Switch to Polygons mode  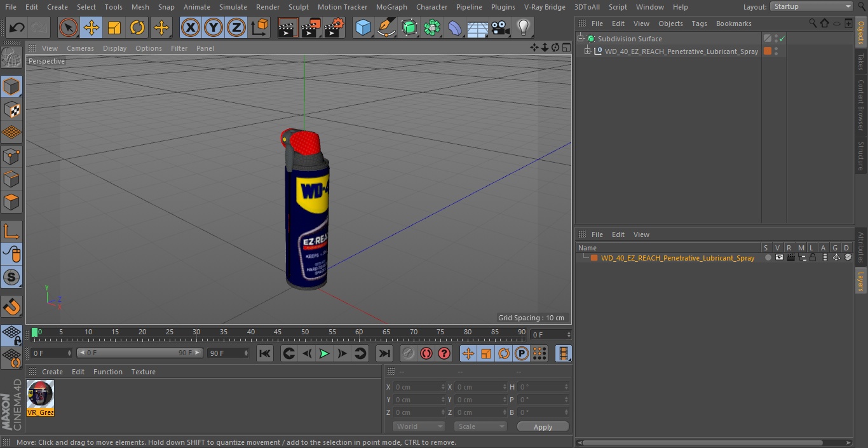[x=12, y=202]
